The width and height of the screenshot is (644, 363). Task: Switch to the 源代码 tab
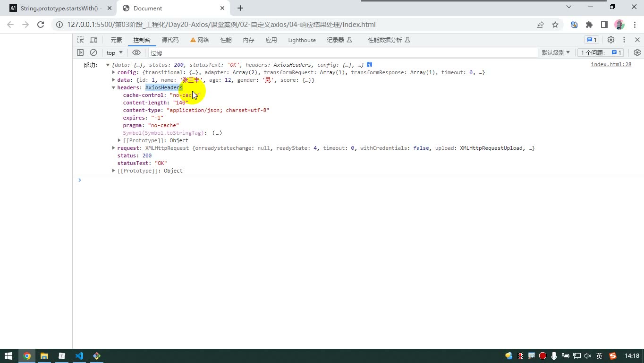[x=170, y=40]
